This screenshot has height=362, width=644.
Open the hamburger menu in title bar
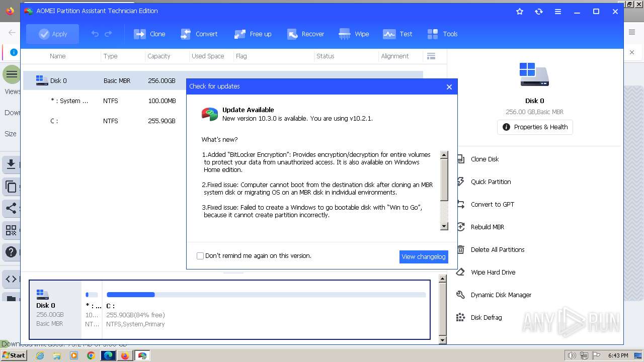coord(558,11)
